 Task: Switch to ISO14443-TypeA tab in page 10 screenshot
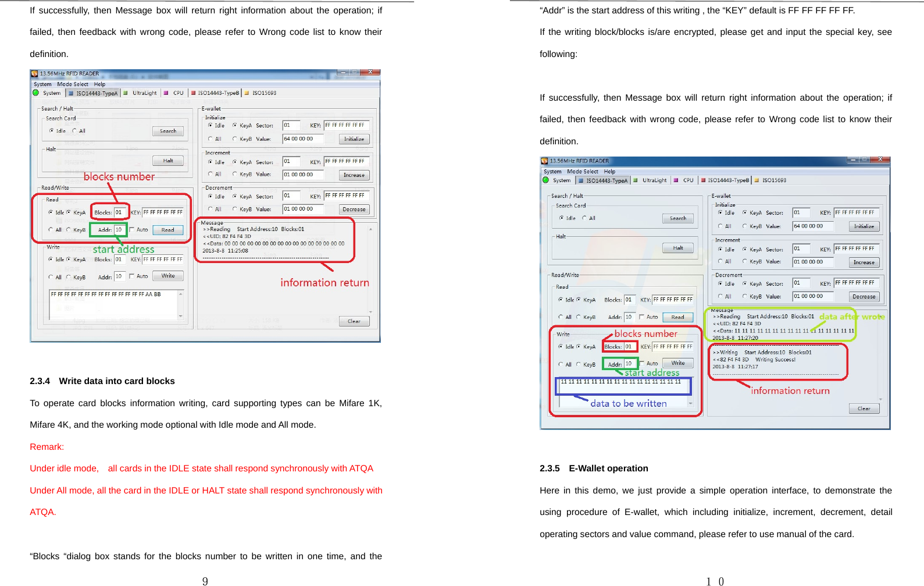[x=602, y=180]
